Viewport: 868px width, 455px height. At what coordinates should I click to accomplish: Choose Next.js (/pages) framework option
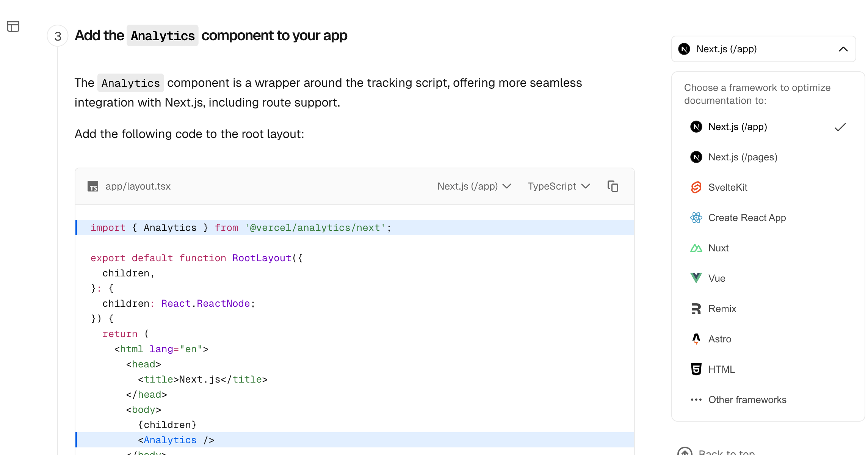click(x=743, y=157)
